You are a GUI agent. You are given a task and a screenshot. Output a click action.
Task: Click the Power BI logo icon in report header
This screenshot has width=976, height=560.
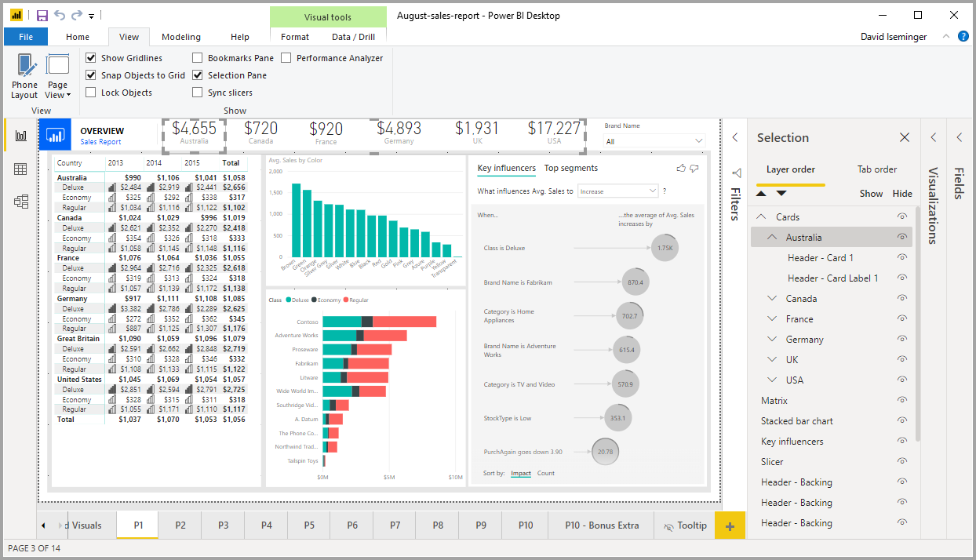tap(55, 136)
